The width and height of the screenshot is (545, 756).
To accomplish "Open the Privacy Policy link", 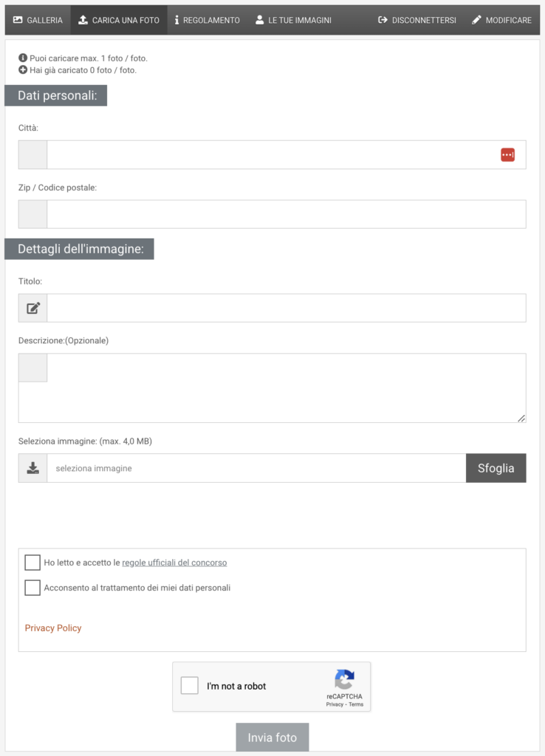I will 53,628.
